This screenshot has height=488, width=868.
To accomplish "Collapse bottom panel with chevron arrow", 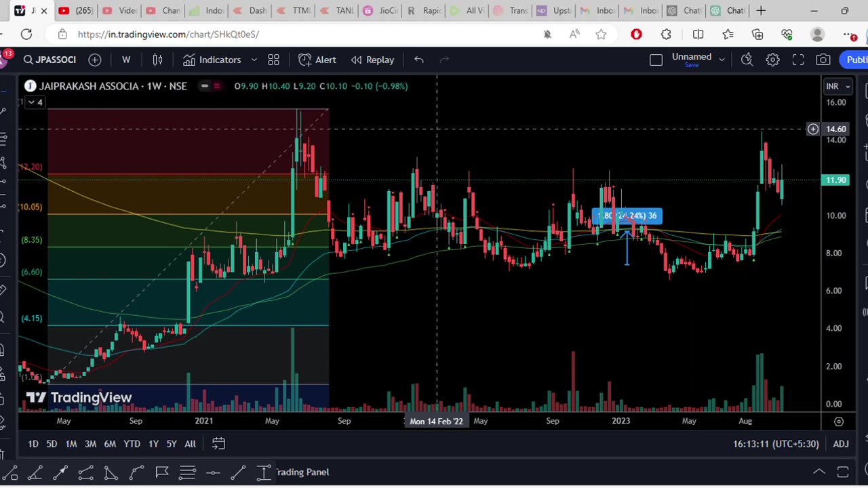I will click(x=819, y=472).
